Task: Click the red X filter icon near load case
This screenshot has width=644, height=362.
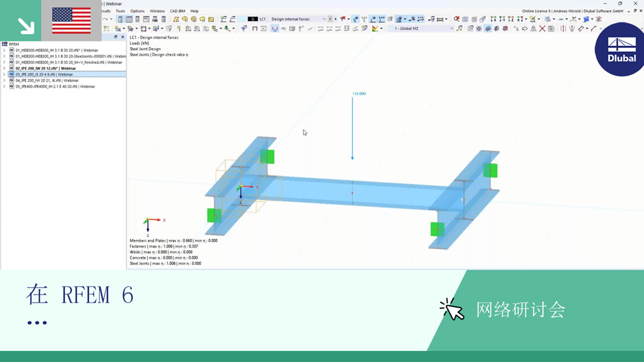Action: click(x=342, y=19)
